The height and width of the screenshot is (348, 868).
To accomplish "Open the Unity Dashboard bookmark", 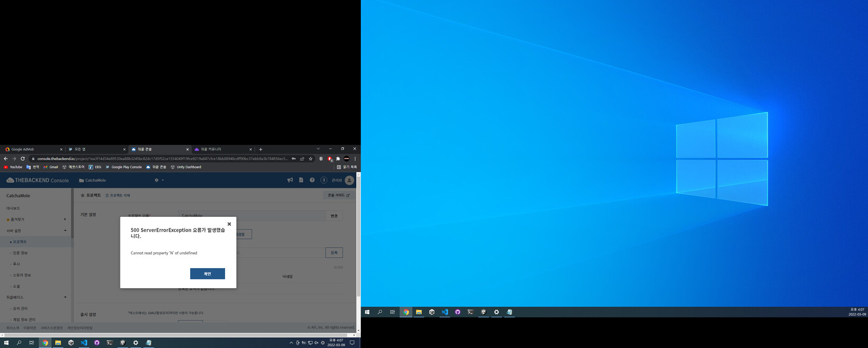I will point(186,167).
